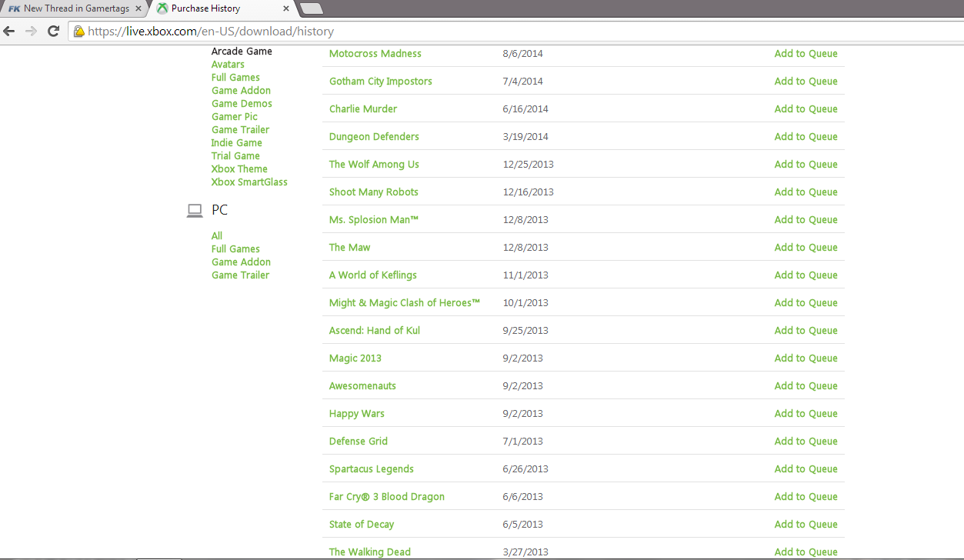Open Motocross Madness title
964x560 pixels.
tap(375, 54)
